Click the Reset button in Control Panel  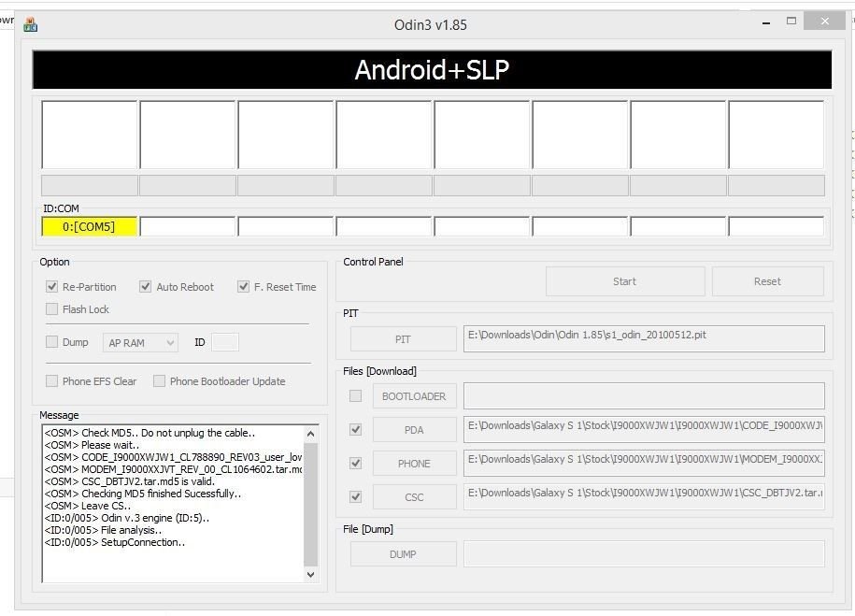(768, 281)
